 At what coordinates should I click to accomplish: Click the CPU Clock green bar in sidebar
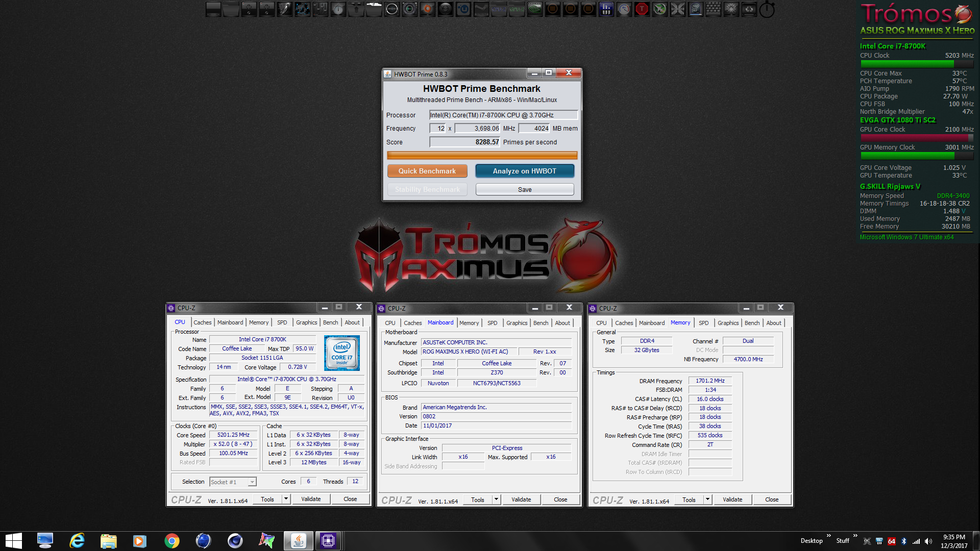click(x=917, y=64)
